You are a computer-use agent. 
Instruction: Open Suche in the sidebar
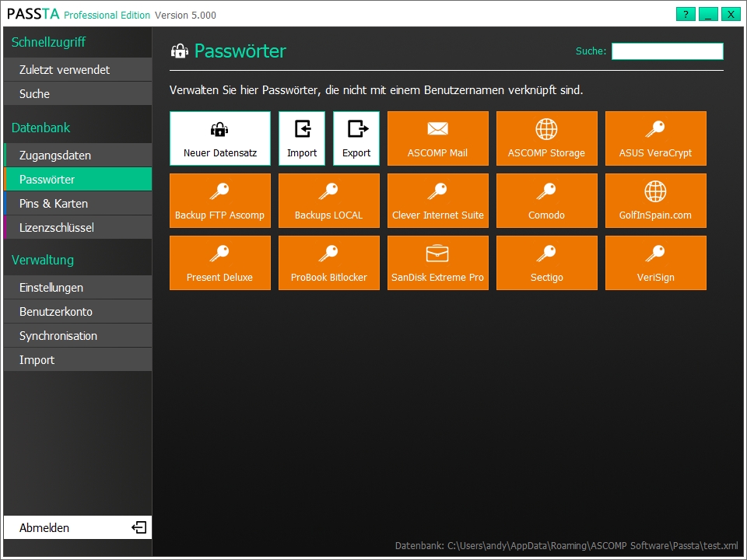click(78, 94)
